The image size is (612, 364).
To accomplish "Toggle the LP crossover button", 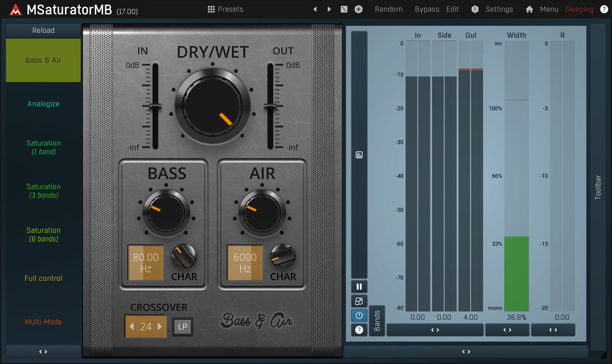I will (182, 327).
